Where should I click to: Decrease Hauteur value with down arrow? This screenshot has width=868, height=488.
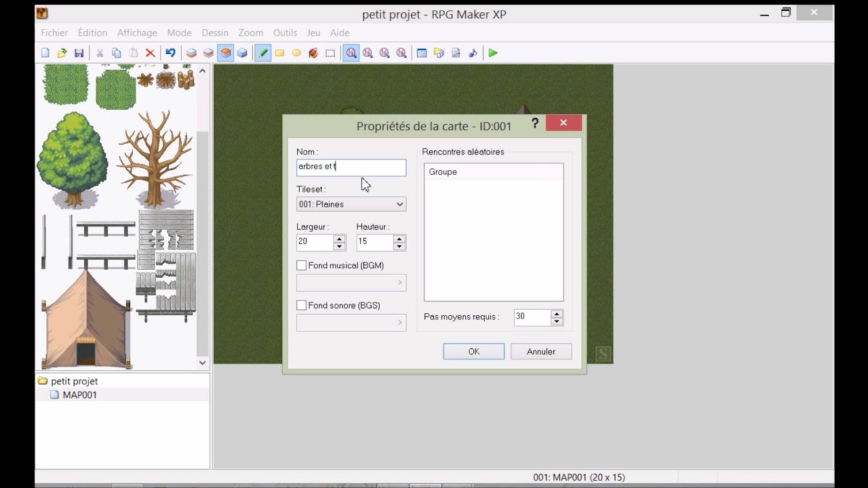[x=399, y=246]
